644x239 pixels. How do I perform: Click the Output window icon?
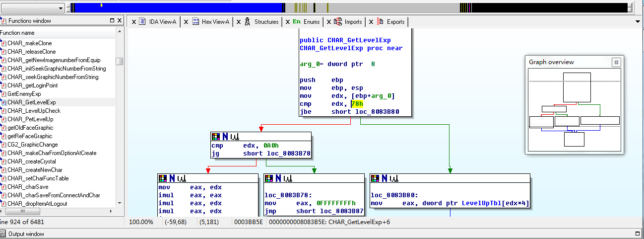(3, 234)
